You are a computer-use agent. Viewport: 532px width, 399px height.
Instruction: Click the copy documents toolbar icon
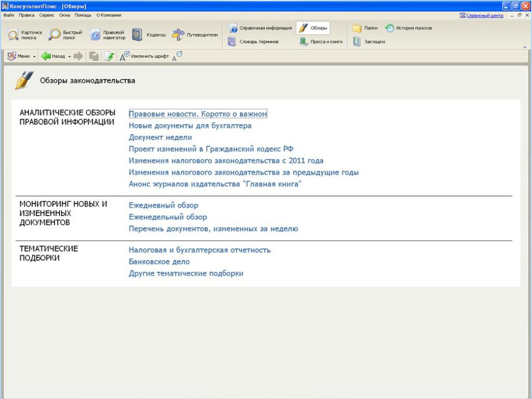(94, 56)
